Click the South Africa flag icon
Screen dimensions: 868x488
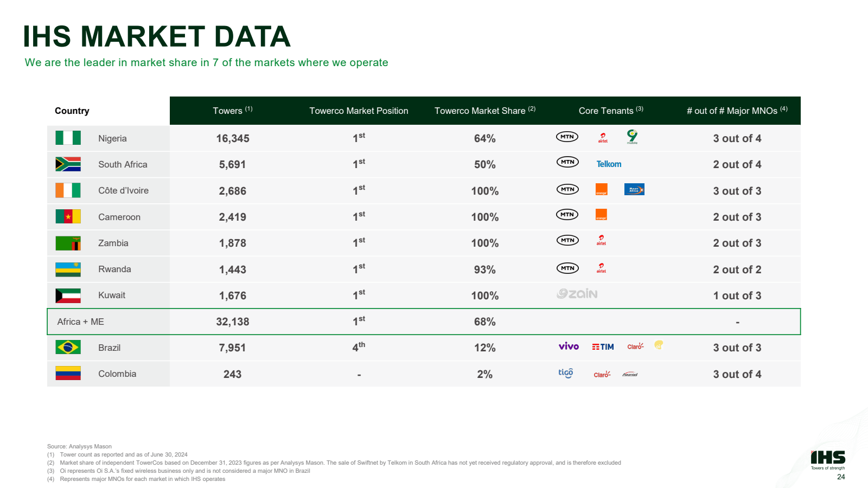(68, 164)
